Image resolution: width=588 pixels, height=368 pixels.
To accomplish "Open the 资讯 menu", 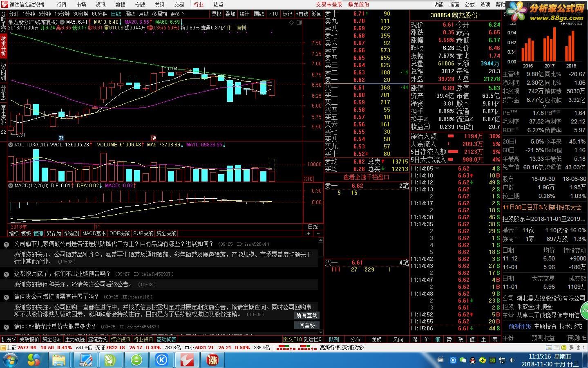I will tap(101, 4).
